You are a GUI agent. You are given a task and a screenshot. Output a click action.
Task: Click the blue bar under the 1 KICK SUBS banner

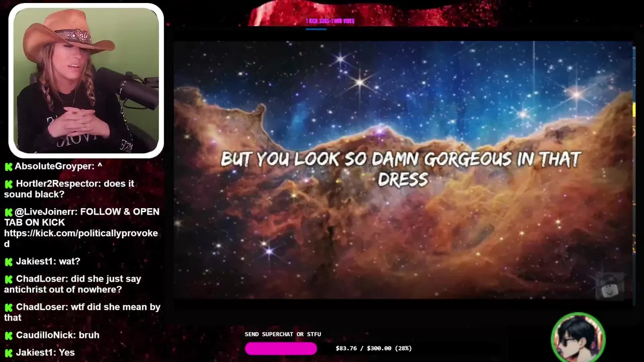click(316, 29)
